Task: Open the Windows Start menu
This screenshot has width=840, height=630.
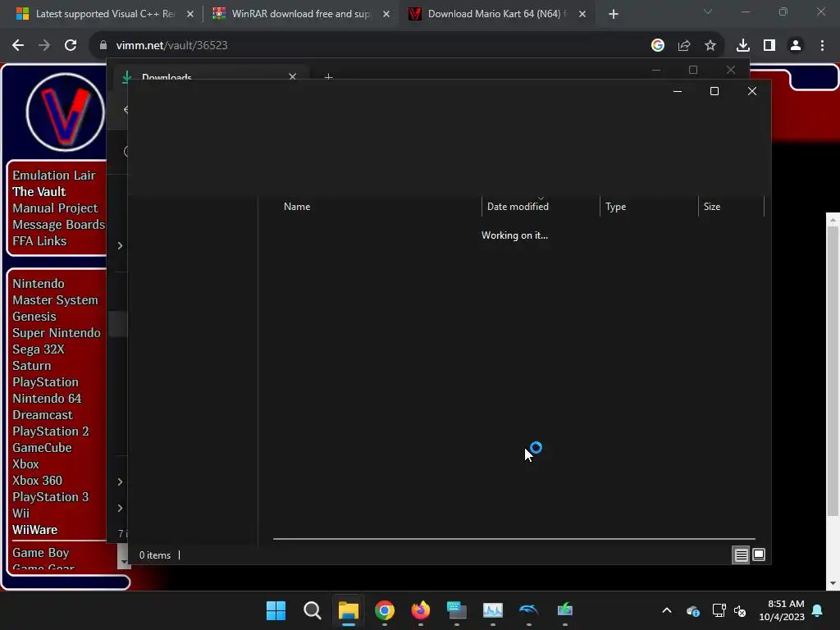Action: coord(276,610)
